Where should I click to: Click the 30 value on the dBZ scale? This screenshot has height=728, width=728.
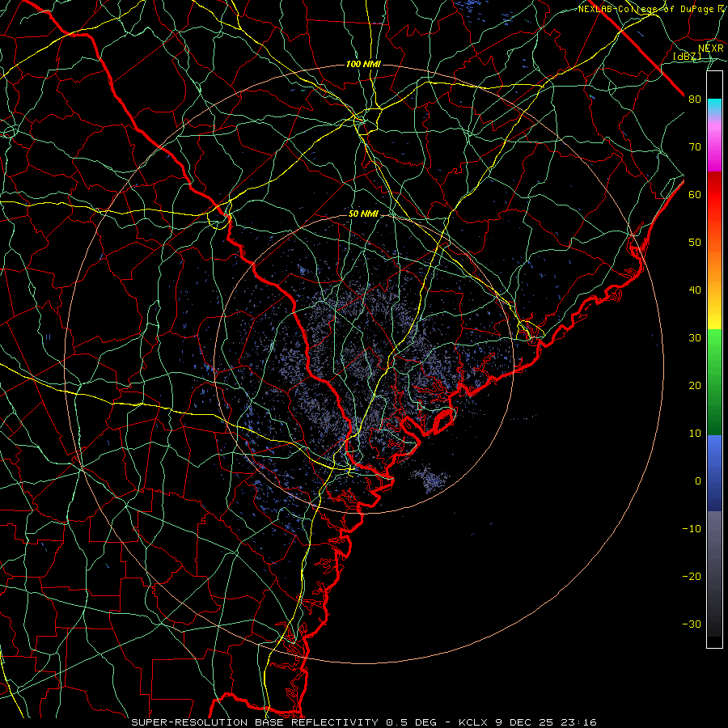click(695, 338)
